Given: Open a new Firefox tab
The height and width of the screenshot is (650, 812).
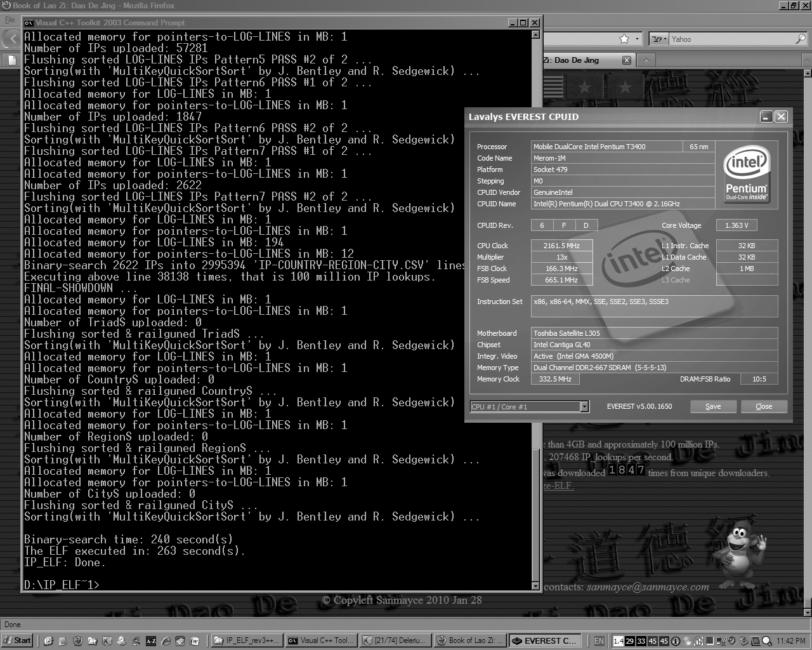Looking at the screenshot, I should pyautogui.click(x=646, y=60).
